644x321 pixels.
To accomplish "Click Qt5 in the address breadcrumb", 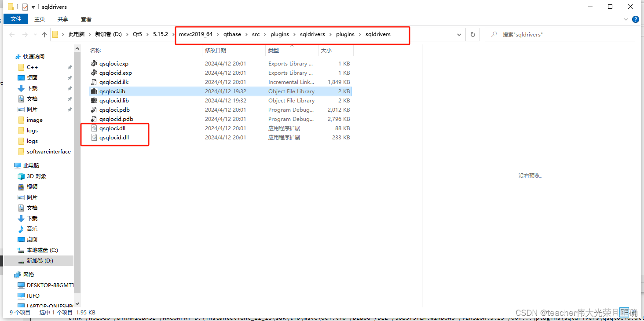I will (137, 34).
